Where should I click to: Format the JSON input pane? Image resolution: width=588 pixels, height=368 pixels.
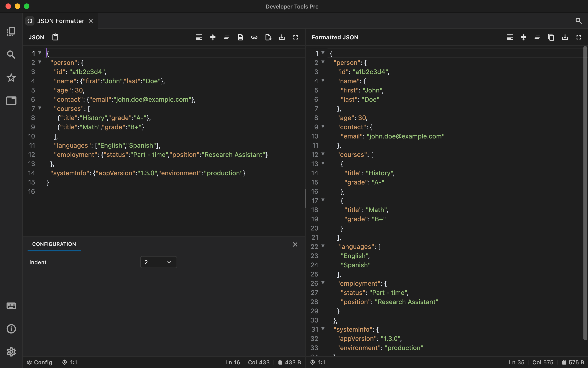click(x=199, y=37)
